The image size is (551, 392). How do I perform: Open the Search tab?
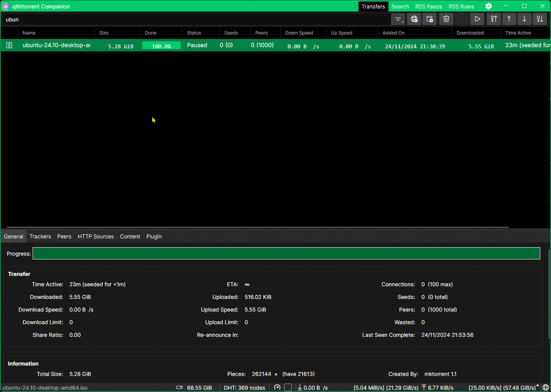(400, 7)
